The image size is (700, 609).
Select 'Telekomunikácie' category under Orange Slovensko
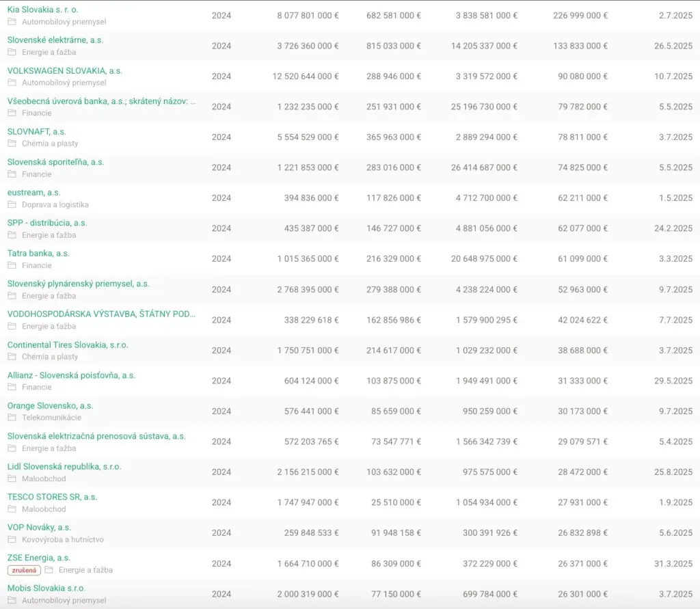tap(51, 418)
